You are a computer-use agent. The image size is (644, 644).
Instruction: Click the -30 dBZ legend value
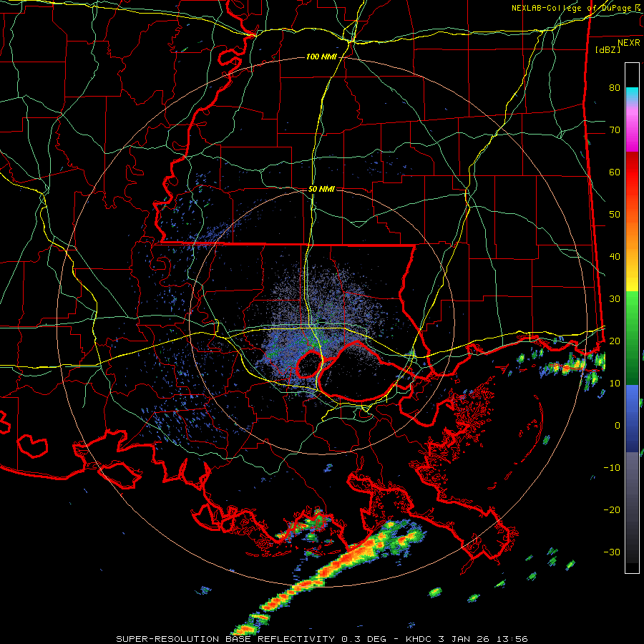(x=612, y=552)
